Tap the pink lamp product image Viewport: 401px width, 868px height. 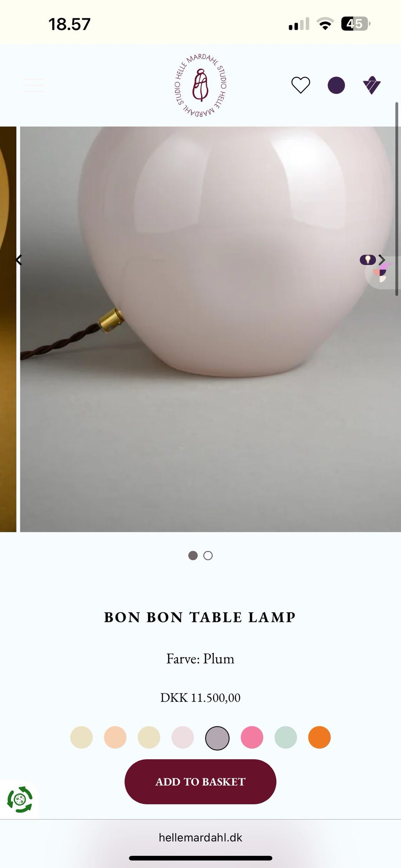211,329
